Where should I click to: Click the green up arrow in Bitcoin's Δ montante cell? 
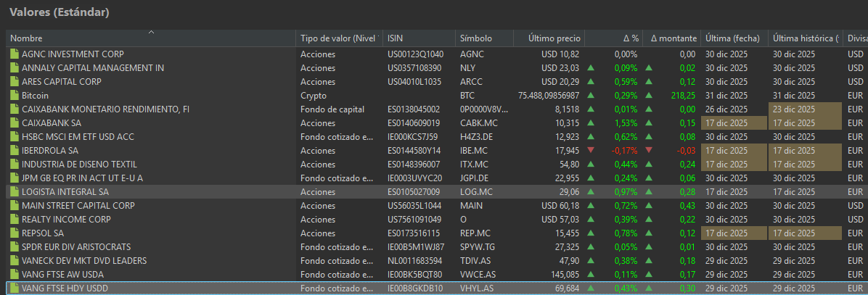(649, 96)
